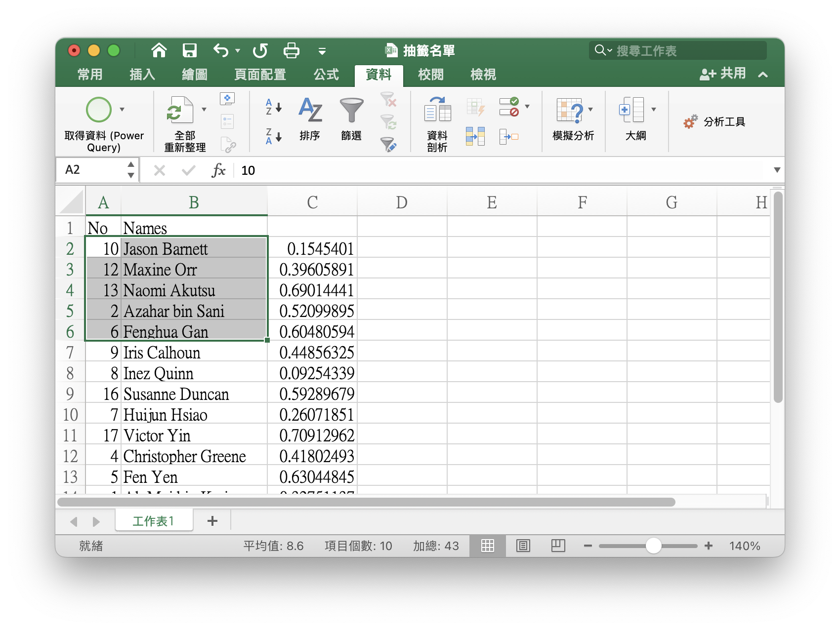Click the reapply filter icon
Viewport: 840px width, 630px height.
(388, 121)
